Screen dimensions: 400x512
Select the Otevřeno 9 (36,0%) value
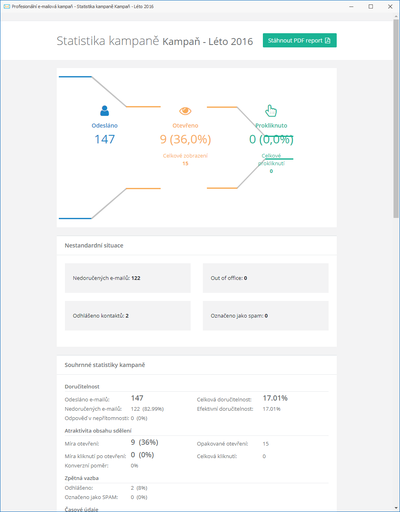[x=185, y=139]
